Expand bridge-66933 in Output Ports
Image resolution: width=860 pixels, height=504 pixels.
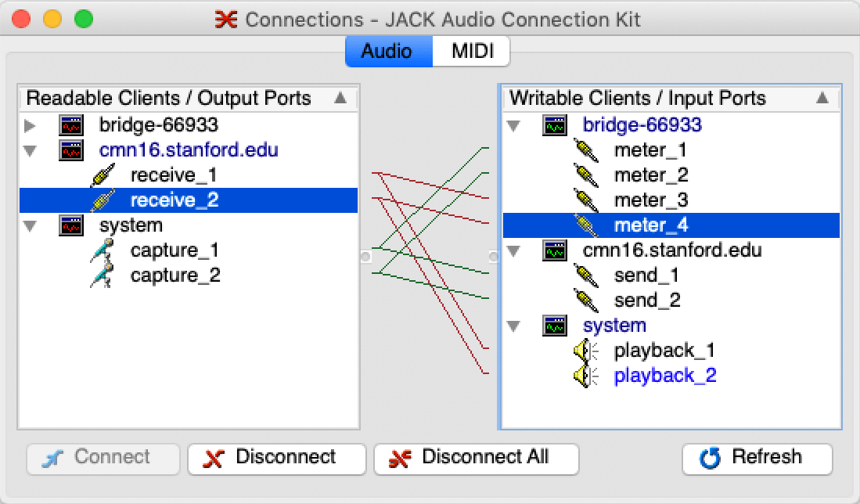point(31,125)
